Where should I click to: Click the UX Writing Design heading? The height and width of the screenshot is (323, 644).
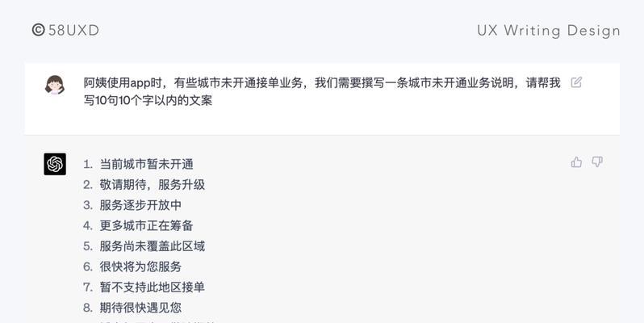548,31
